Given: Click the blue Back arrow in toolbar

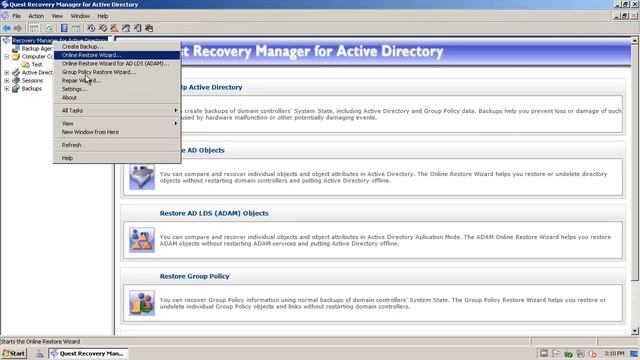Looking at the screenshot, I should [7, 28].
